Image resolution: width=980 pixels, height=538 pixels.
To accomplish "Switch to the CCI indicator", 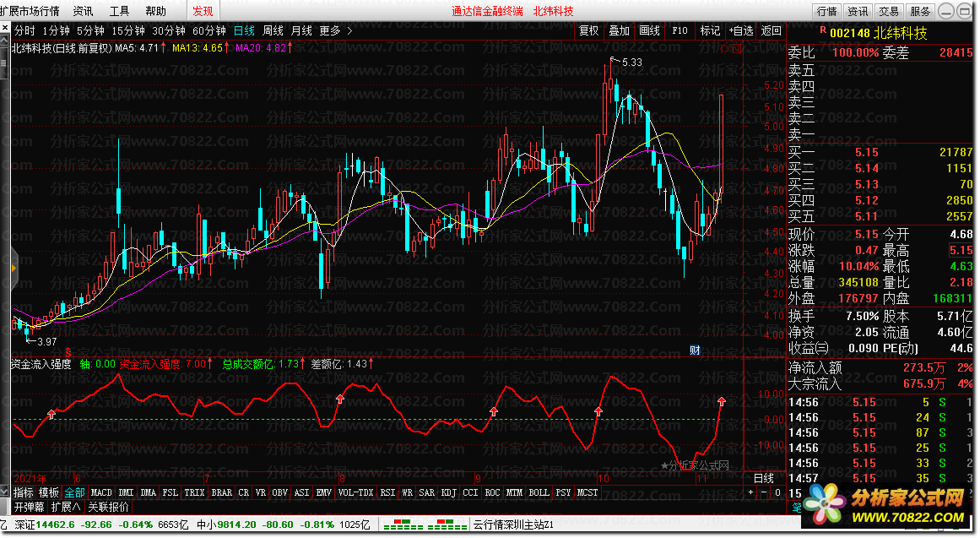I will [x=470, y=493].
